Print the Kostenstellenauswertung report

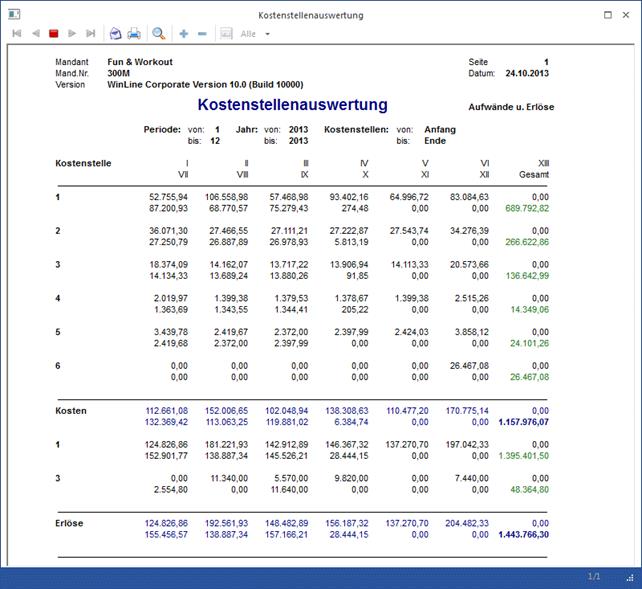click(x=134, y=33)
